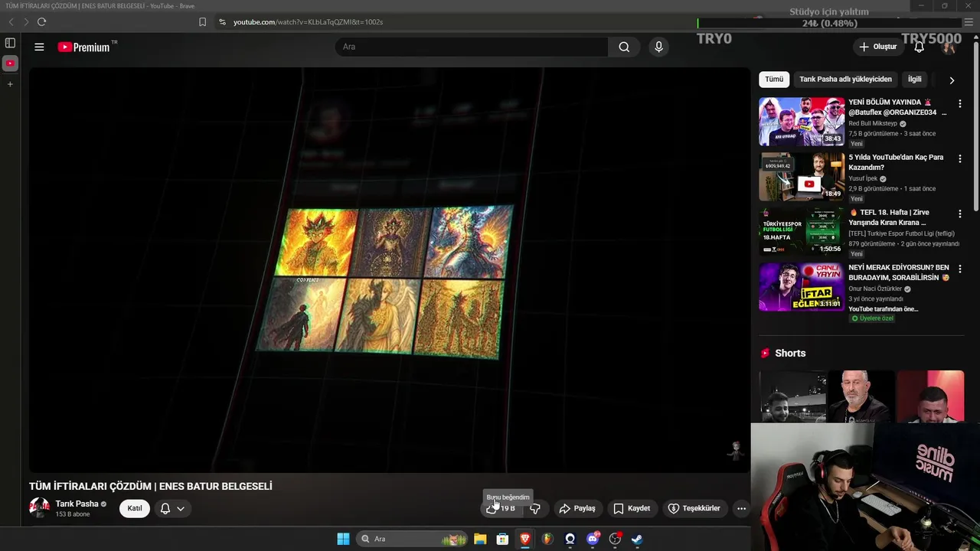Like the video with thumbs up
Image resolution: width=980 pixels, height=551 pixels.
[x=501, y=508]
